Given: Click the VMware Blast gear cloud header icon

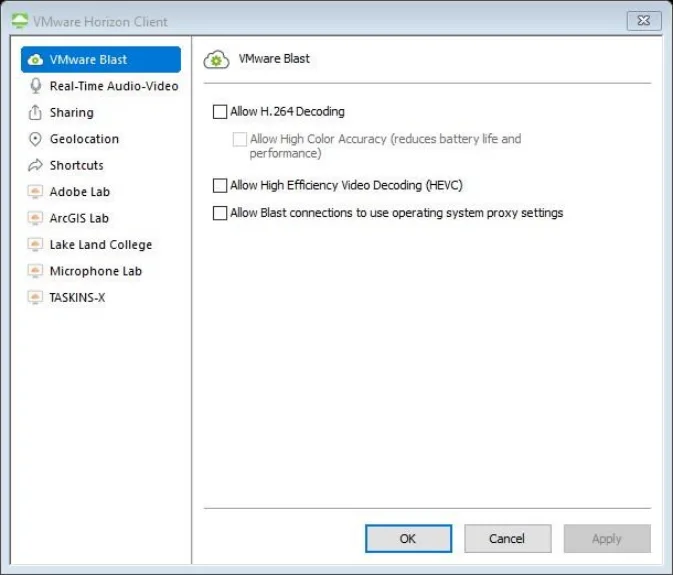Looking at the screenshot, I should [216, 60].
